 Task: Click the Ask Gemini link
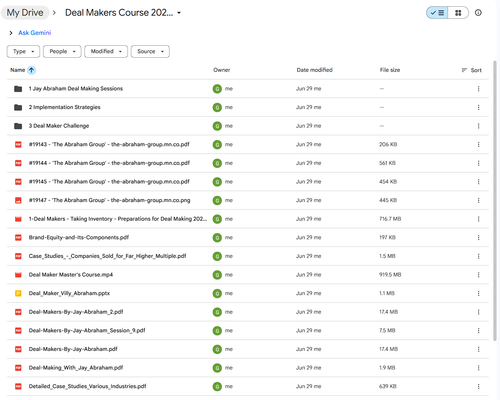[x=35, y=33]
